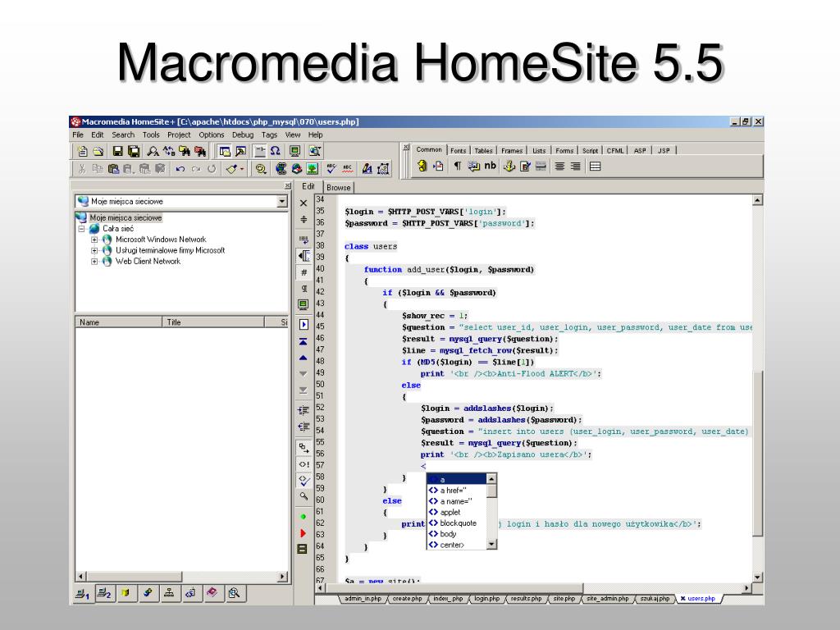The image size is (840, 630).
Task: Open the Tags menu
Action: click(x=269, y=135)
